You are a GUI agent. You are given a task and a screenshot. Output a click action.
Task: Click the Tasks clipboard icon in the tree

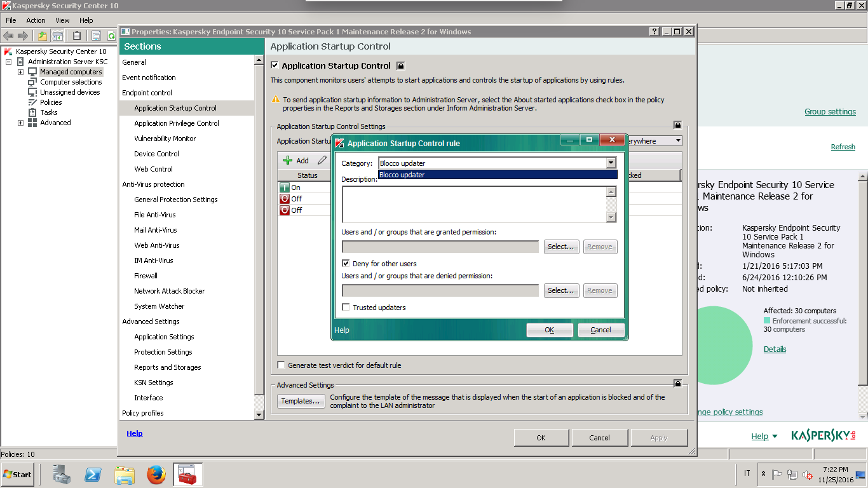point(32,112)
